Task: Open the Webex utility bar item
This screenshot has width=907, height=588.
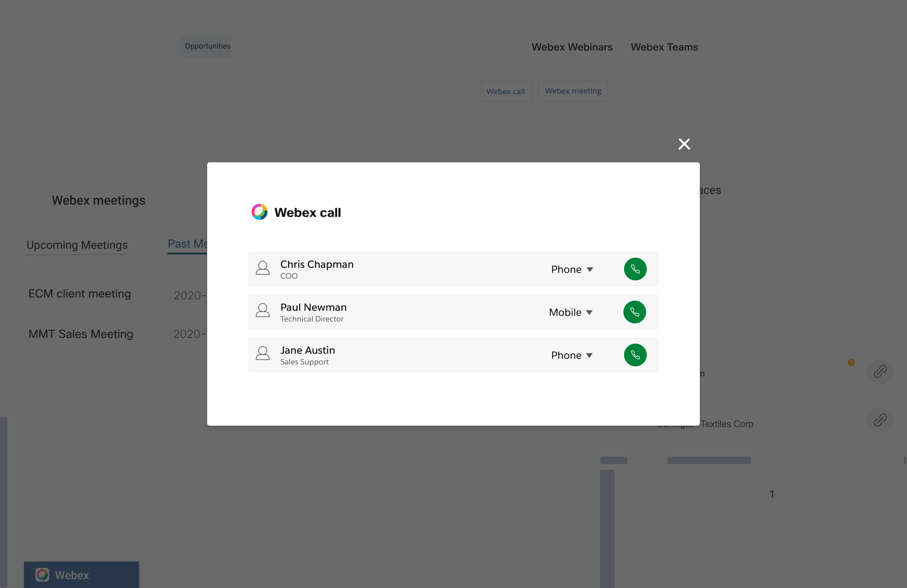Action: (81, 575)
